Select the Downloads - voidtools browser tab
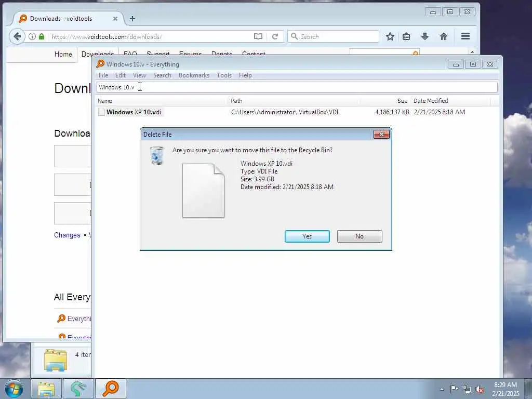The width and height of the screenshot is (532, 399). pyautogui.click(x=68, y=18)
